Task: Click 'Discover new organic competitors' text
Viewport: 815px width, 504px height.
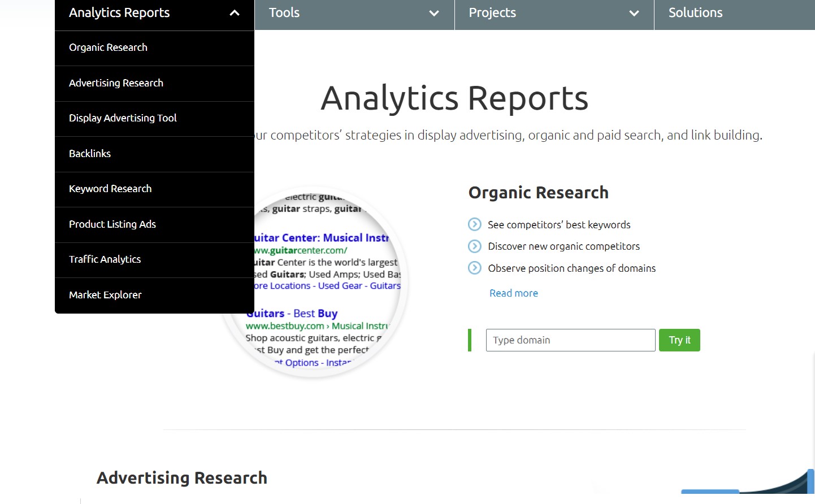Action: (x=564, y=246)
